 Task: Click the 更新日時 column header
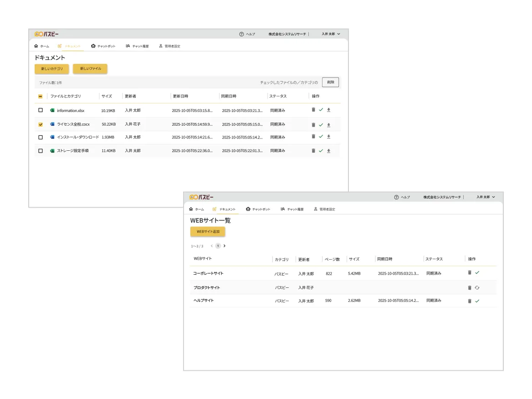(x=180, y=96)
